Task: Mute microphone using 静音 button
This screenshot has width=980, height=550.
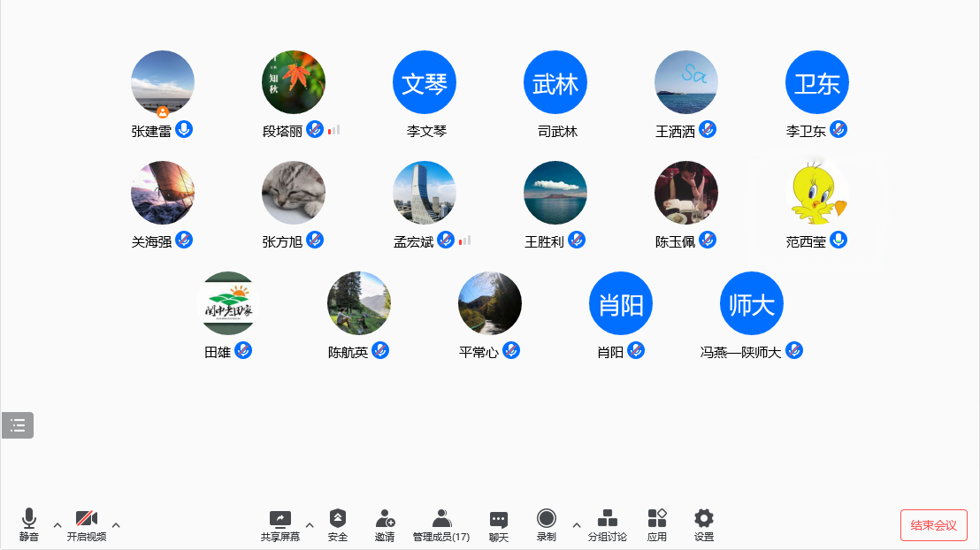Action: tap(29, 519)
